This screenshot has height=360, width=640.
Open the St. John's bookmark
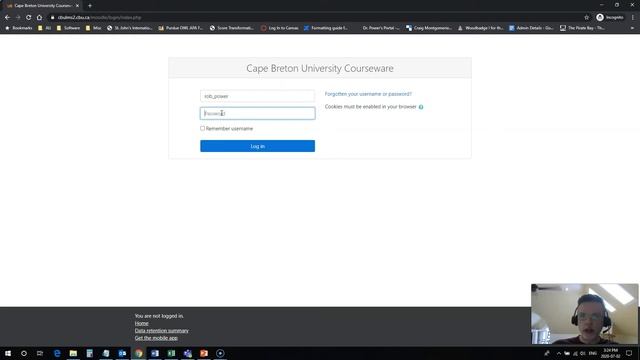[129, 28]
